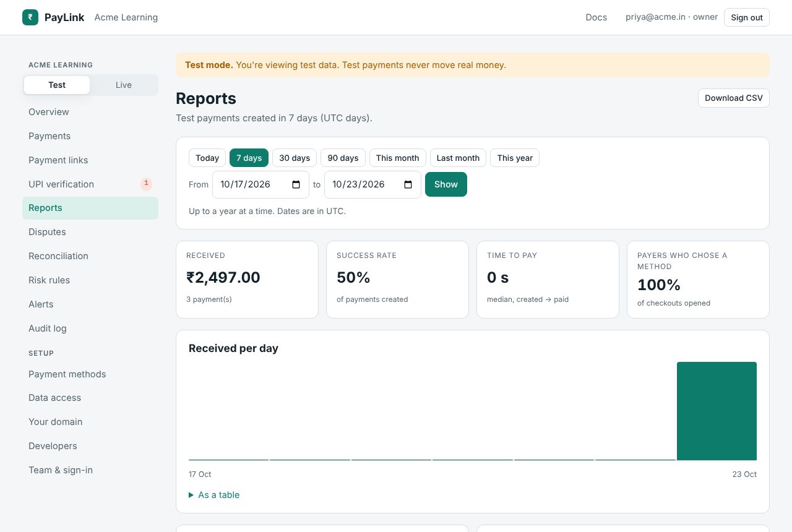Screen dimensions: 792x532
Task: Go to Your domain setup
Action: [x=90, y=422]
